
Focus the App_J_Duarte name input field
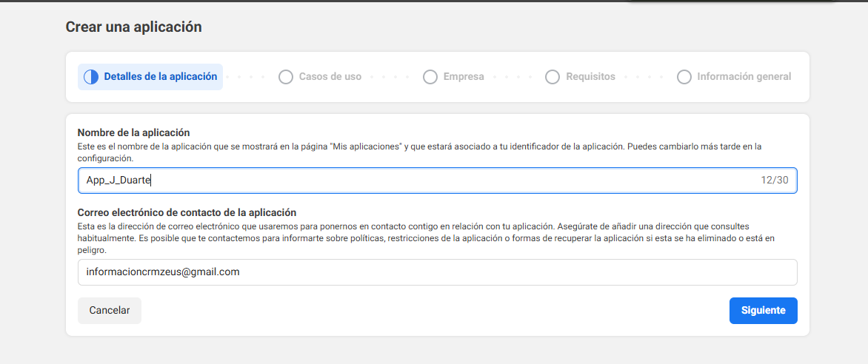[x=415, y=181]
